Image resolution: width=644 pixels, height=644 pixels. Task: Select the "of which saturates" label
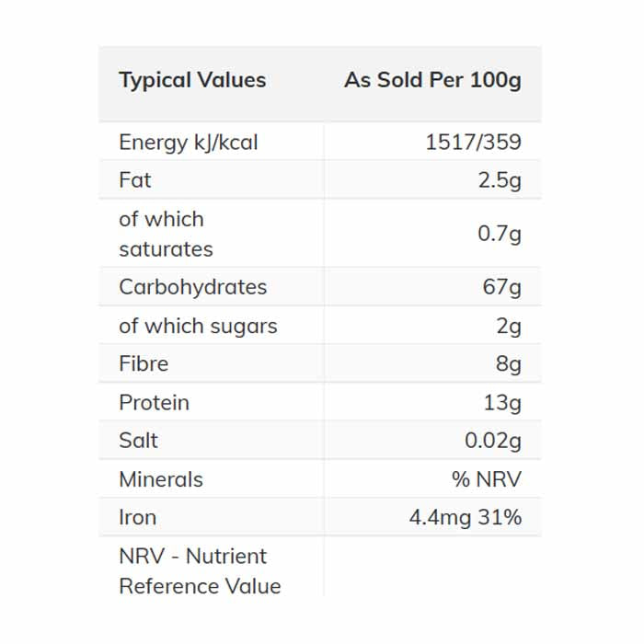166,234
